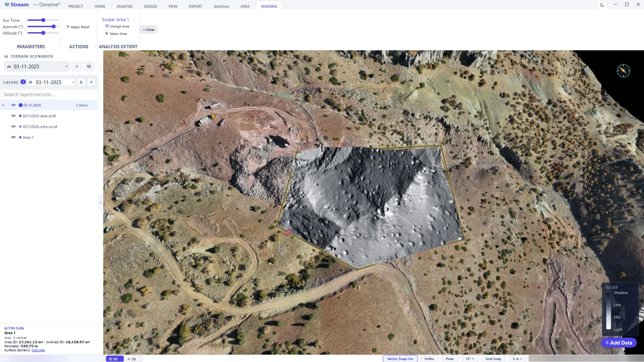The height and width of the screenshot is (362, 644).
Task: Click the compass orientation widget
Action: coord(623,71)
